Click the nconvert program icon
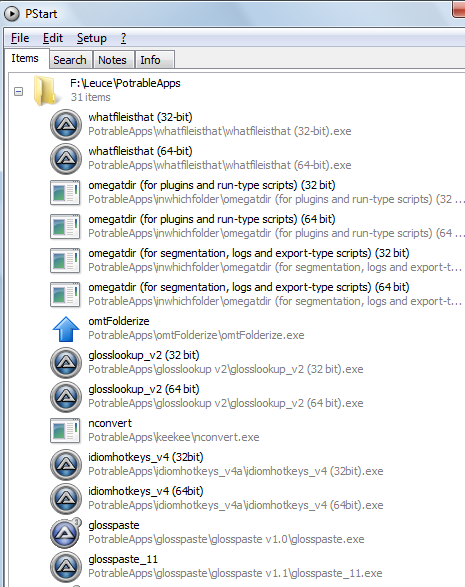The height and width of the screenshot is (587, 465). [65, 431]
